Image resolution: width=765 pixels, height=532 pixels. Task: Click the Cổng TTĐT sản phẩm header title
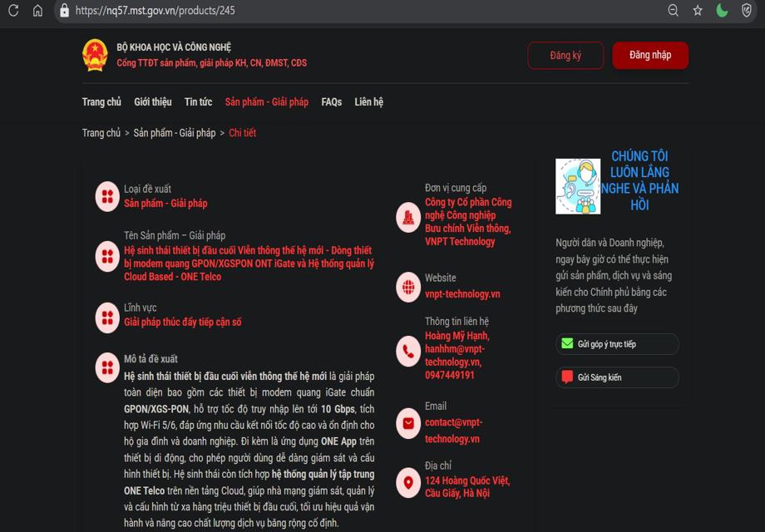(212, 63)
